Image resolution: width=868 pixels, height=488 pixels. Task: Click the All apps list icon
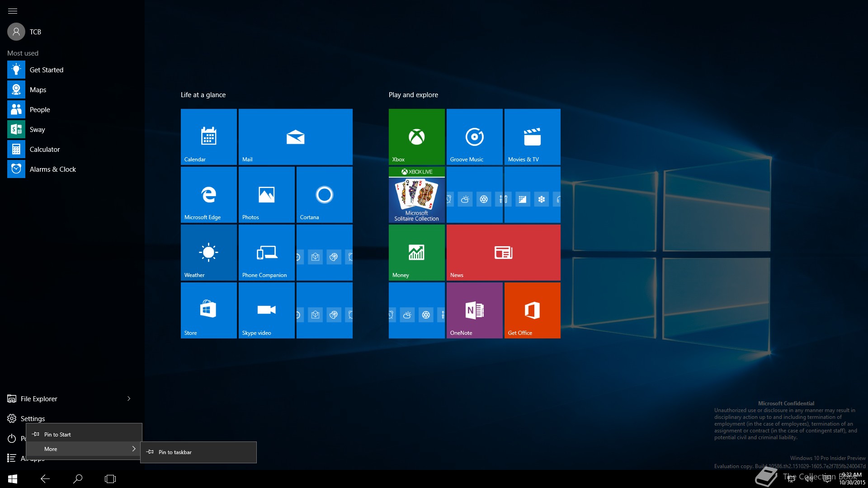tap(12, 458)
